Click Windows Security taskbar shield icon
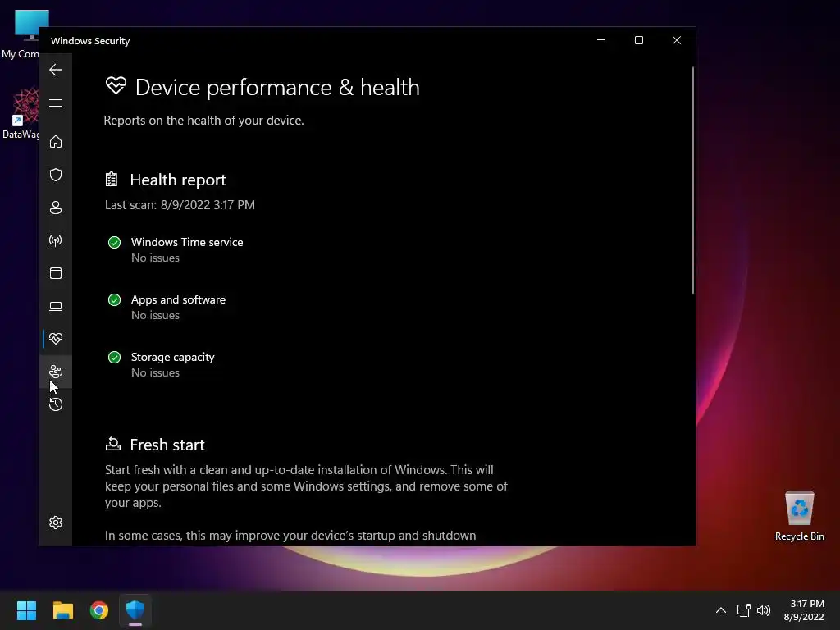 point(135,610)
